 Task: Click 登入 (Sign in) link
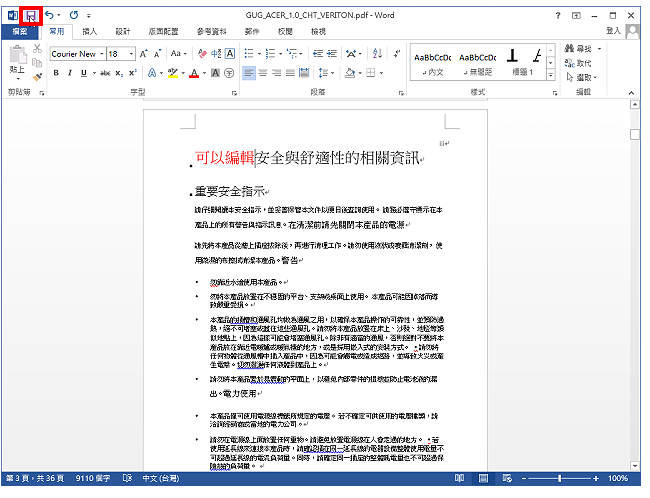coord(613,31)
